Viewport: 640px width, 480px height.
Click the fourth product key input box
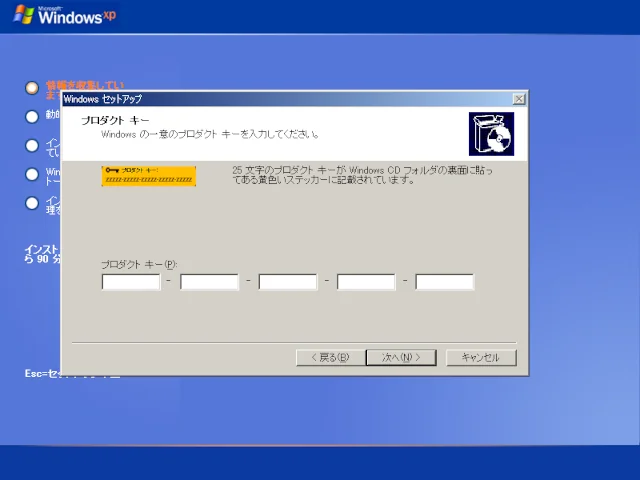(366, 282)
